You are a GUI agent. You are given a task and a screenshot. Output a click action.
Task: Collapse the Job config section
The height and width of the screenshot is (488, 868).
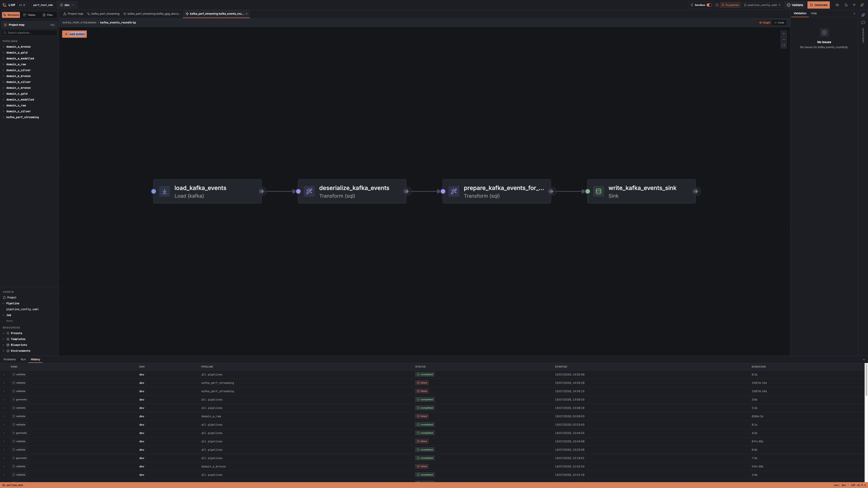pos(3,315)
